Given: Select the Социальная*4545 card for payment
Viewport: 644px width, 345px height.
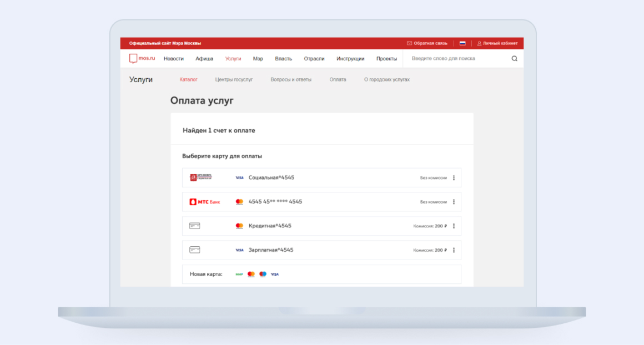Looking at the screenshot, I should pos(271,178).
